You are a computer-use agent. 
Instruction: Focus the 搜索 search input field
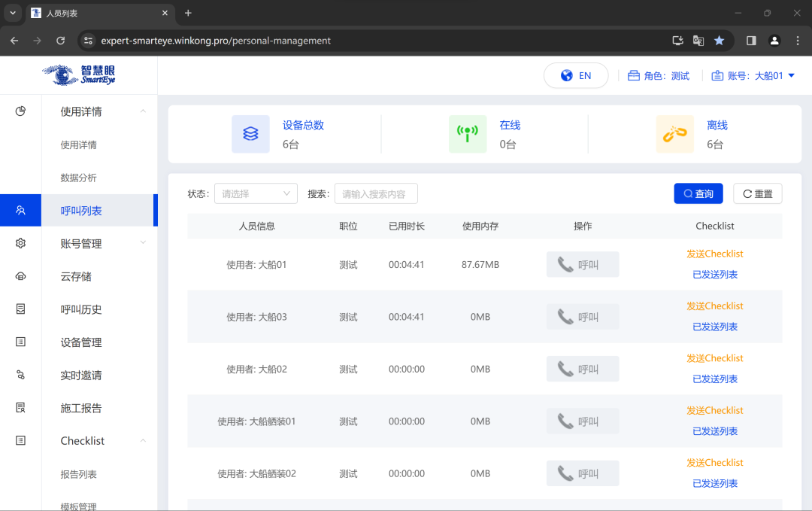[376, 193]
